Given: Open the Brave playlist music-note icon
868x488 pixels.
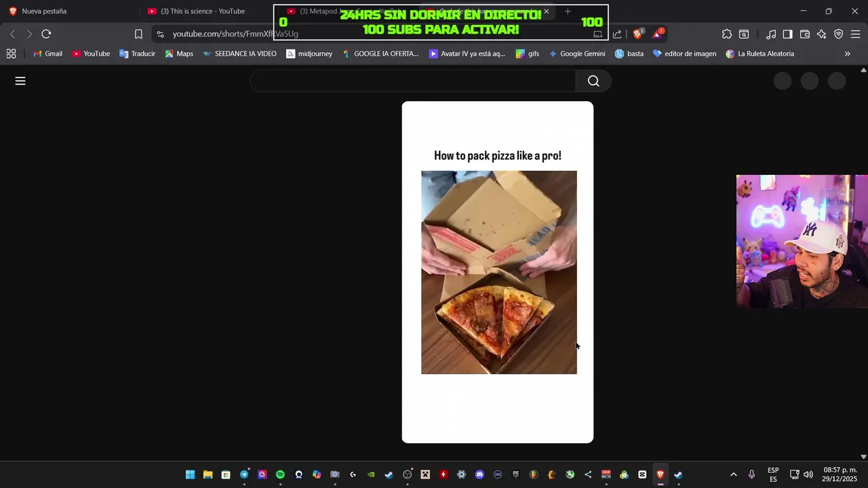Looking at the screenshot, I should (x=771, y=34).
